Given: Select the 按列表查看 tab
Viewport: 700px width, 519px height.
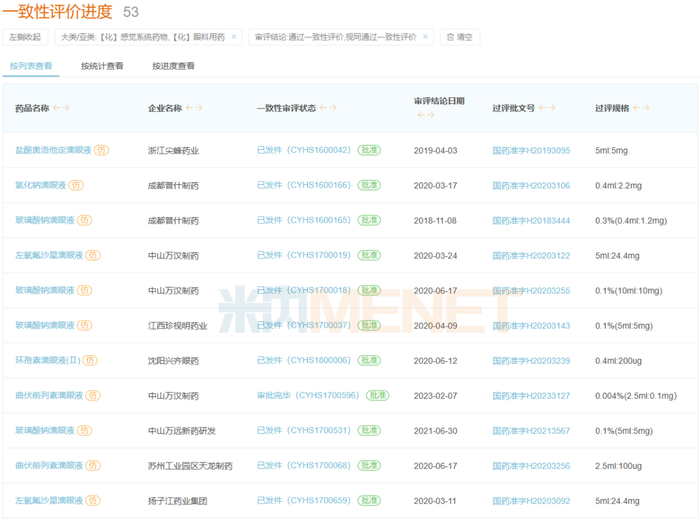Looking at the screenshot, I should (31, 66).
